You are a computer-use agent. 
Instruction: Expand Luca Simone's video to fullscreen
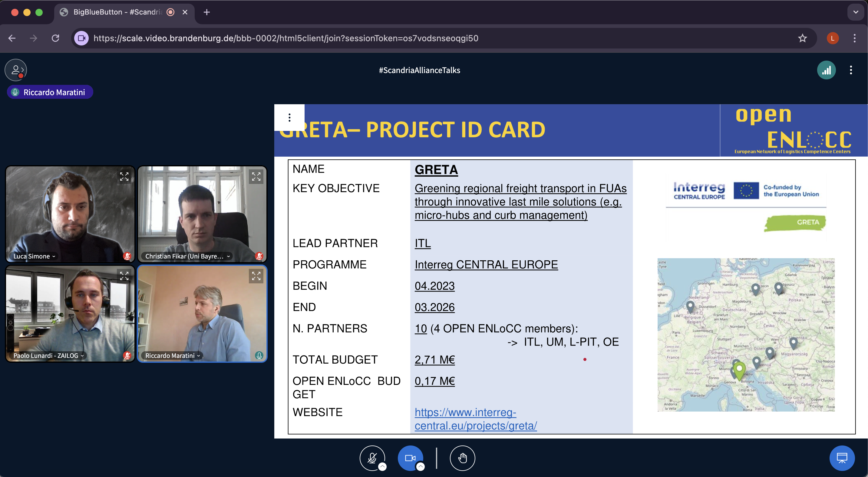pyautogui.click(x=124, y=176)
